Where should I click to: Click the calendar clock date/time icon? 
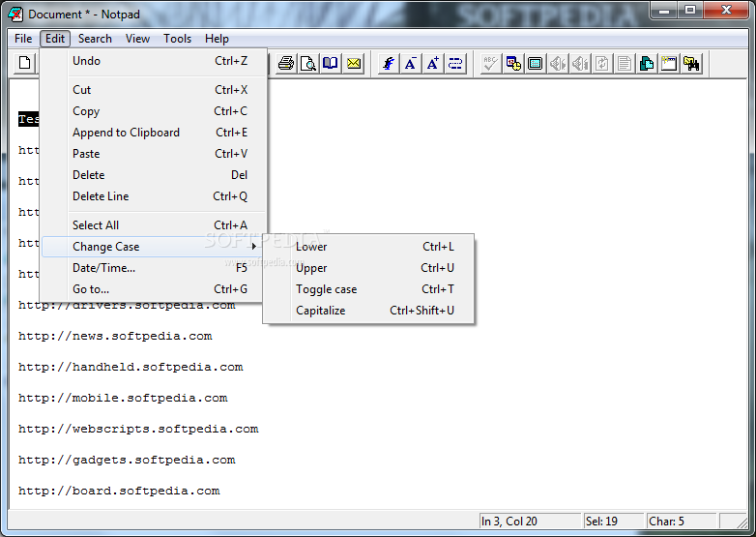[x=513, y=63]
